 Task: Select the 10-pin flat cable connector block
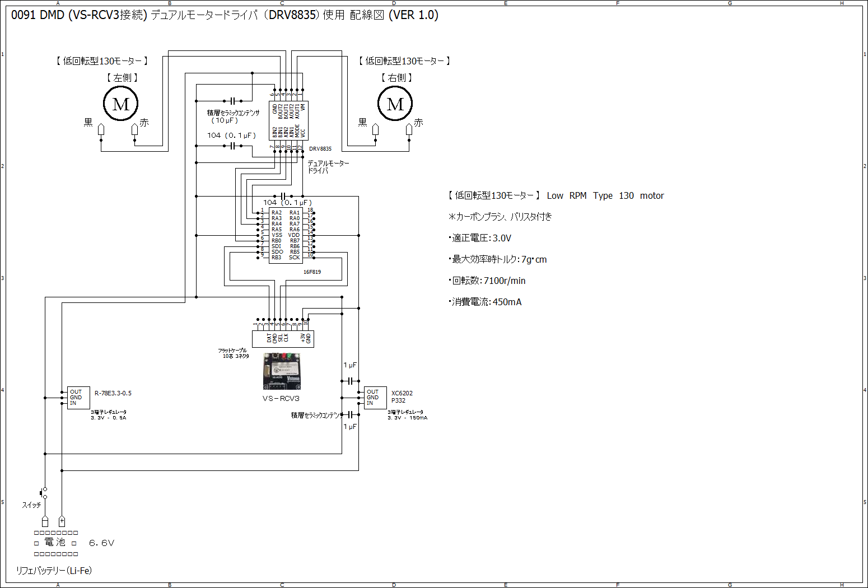tap(283, 338)
